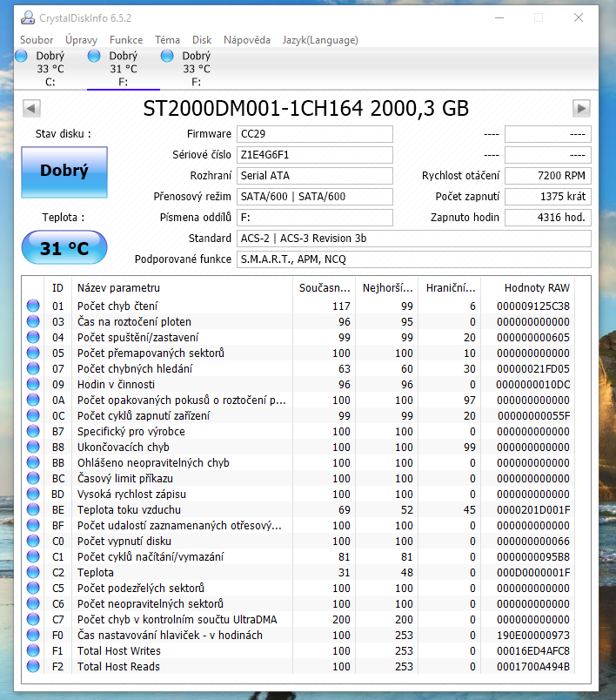The width and height of the screenshot is (616, 700).
Task: Open the Disk menu
Action: pos(202,40)
